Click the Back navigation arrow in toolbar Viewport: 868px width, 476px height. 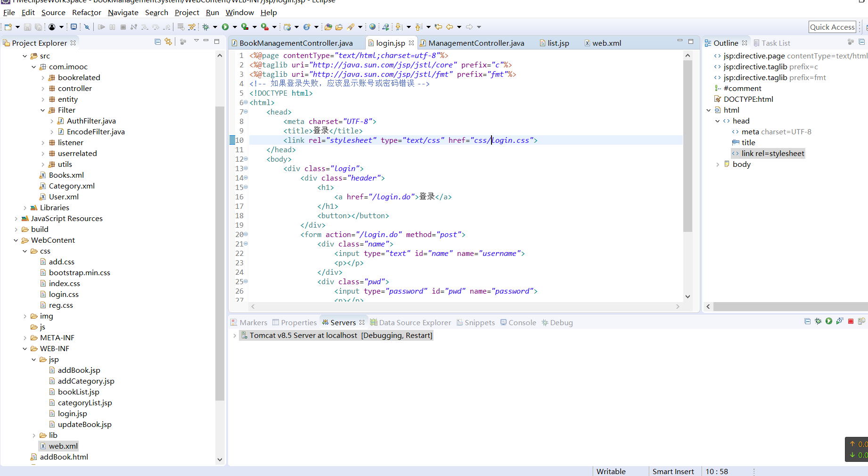[450, 27]
